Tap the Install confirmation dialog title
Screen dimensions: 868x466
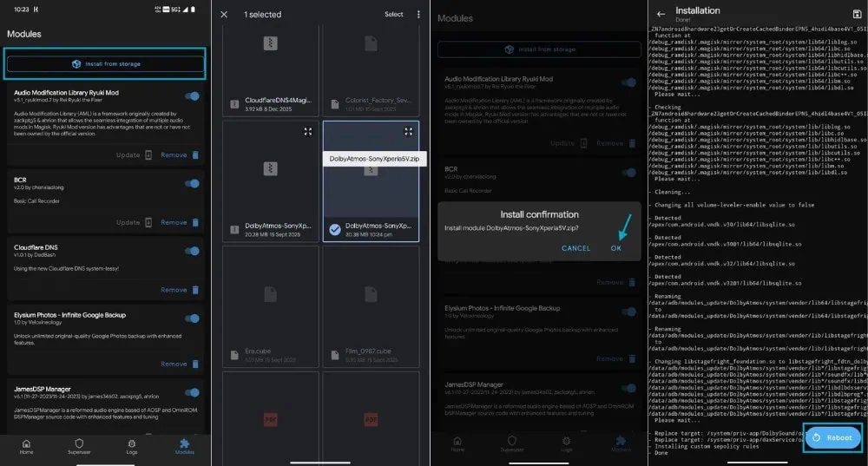click(539, 214)
